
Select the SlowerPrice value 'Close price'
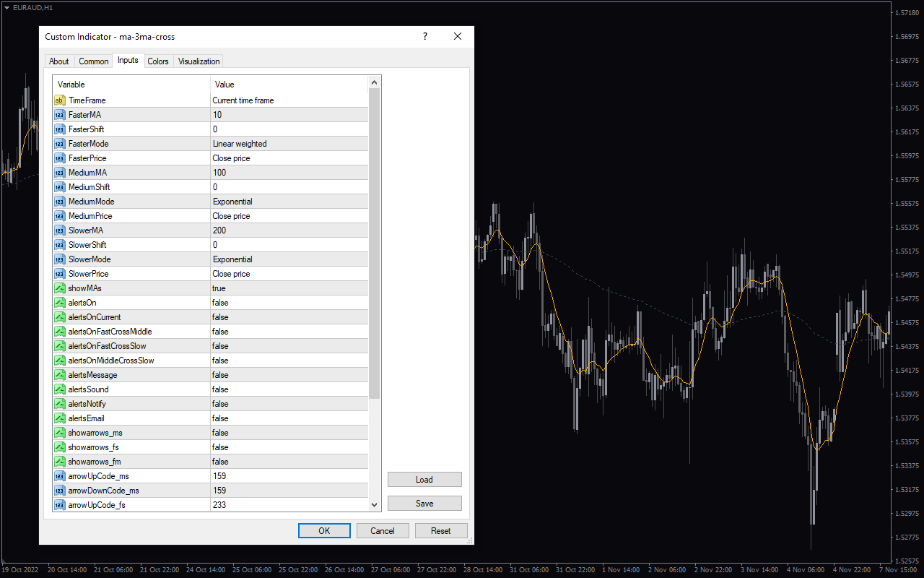[x=231, y=274]
